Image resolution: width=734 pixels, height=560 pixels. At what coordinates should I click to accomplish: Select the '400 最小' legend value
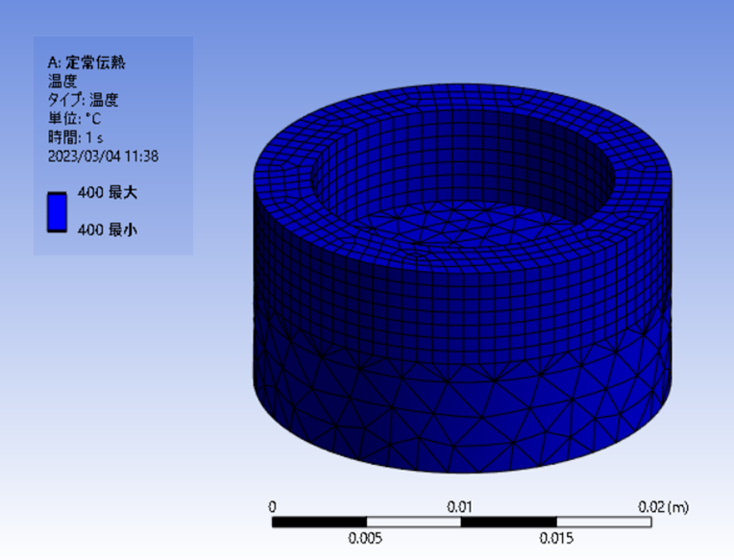coord(108,230)
